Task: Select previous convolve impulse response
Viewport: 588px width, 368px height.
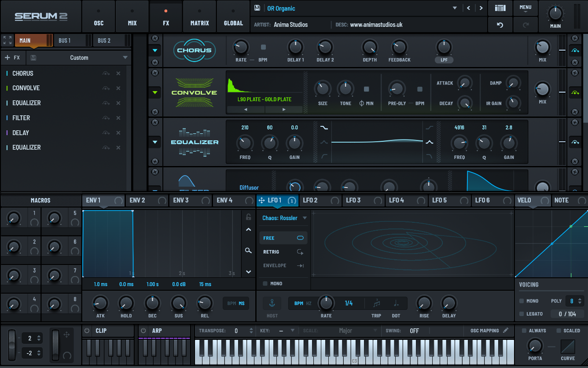Action: 245,109
